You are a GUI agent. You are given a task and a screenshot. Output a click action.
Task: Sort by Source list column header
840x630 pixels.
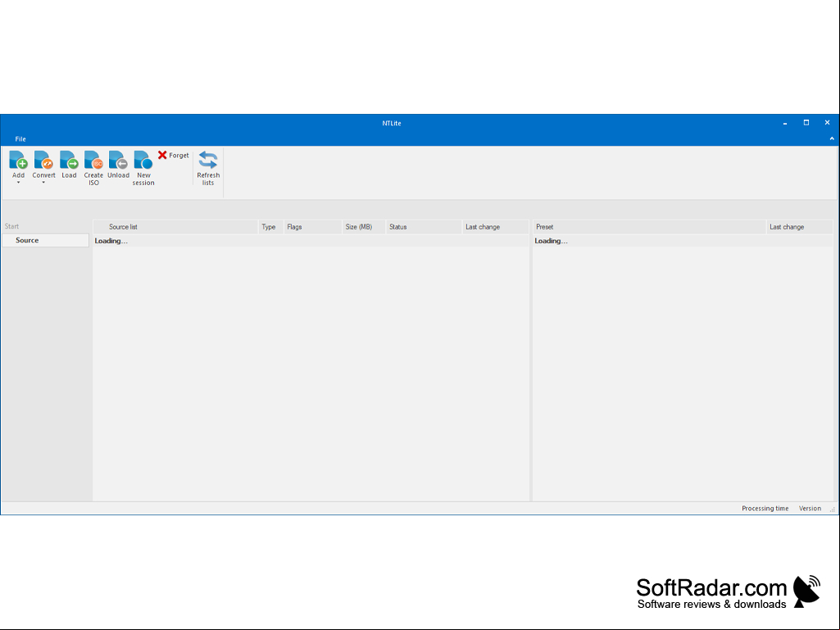tap(175, 227)
